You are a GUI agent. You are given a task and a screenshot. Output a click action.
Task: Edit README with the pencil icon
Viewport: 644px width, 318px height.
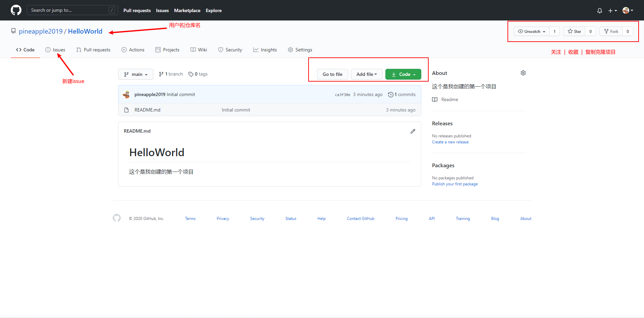[x=413, y=131]
